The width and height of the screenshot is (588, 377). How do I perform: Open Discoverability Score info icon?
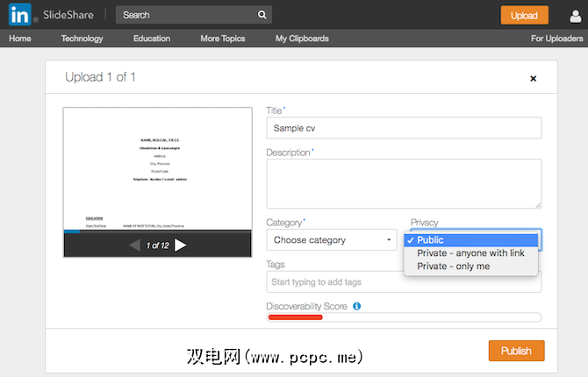click(x=356, y=306)
